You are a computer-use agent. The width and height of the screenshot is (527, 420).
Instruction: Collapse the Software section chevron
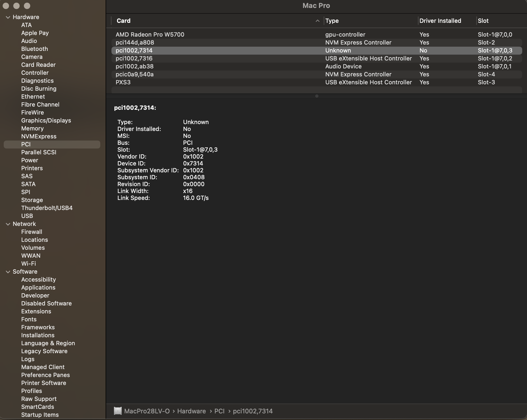[x=8, y=272]
